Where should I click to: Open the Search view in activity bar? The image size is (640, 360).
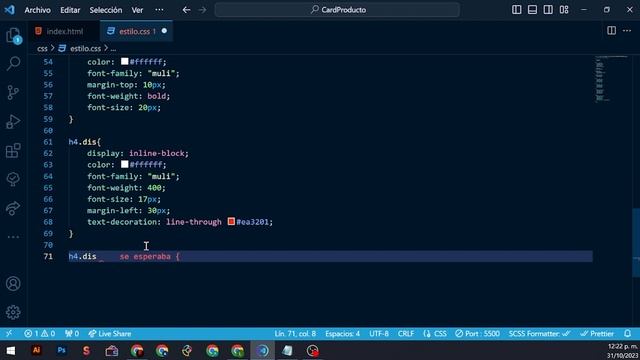coord(13,63)
